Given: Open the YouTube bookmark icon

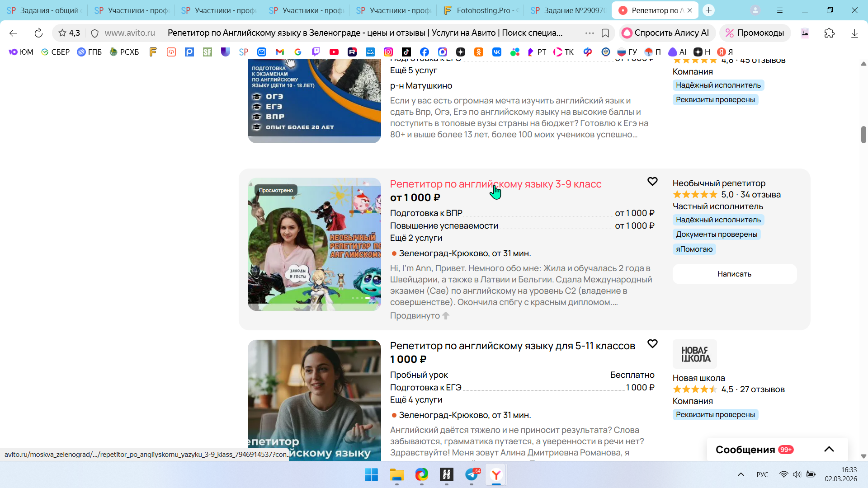Looking at the screenshot, I should 334,52.
